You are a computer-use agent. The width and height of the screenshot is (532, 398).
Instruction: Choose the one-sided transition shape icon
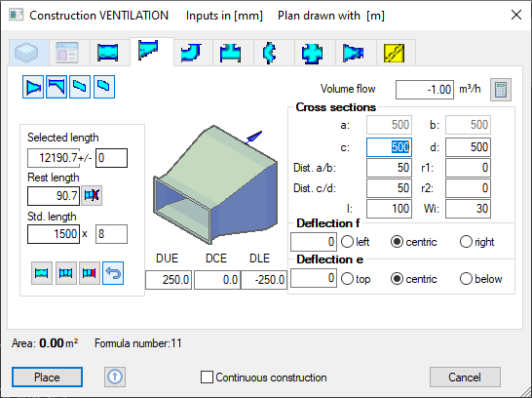point(57,87)
